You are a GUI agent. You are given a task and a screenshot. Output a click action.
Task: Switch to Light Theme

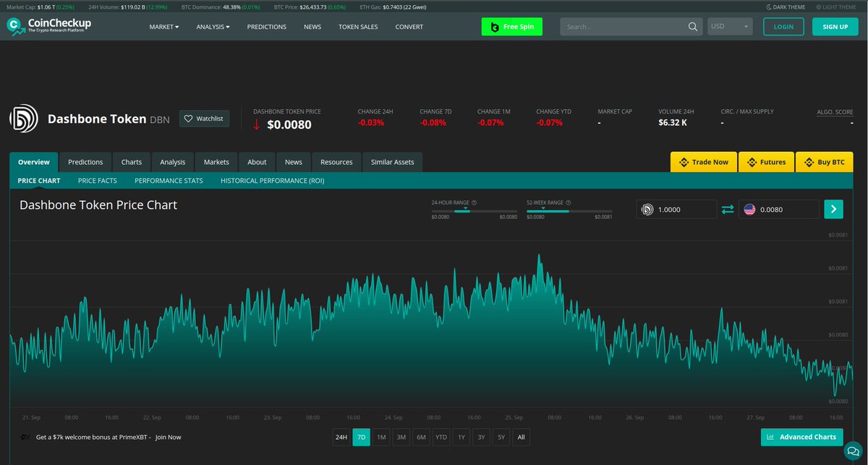(x=835, y=7)
